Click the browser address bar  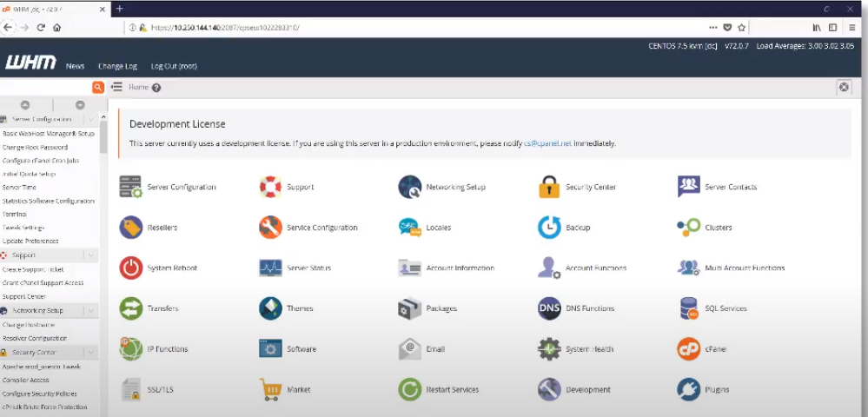pyautogui.click(x=415, y=27)
